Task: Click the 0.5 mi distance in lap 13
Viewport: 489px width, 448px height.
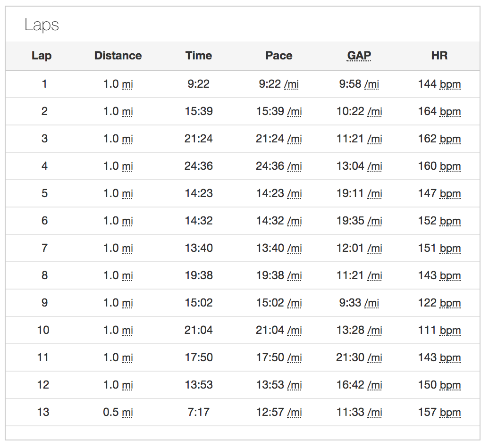Action: pyautogui.click(x=118, y=412)
